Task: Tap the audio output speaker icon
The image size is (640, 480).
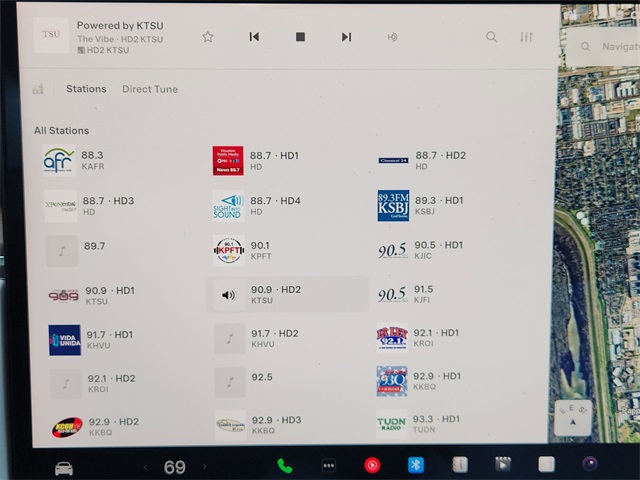Action: pyautogui.click(x=392, y=38)
